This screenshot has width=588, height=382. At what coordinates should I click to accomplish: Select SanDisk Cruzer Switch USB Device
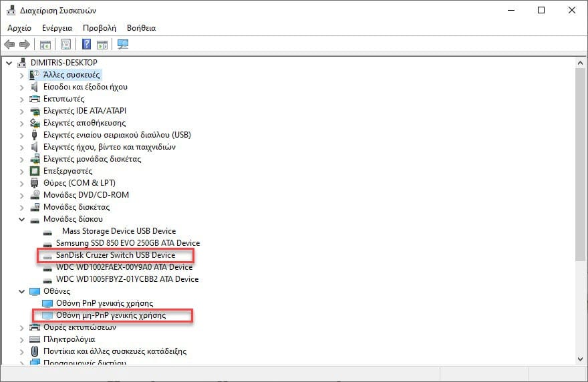point(116,255)
